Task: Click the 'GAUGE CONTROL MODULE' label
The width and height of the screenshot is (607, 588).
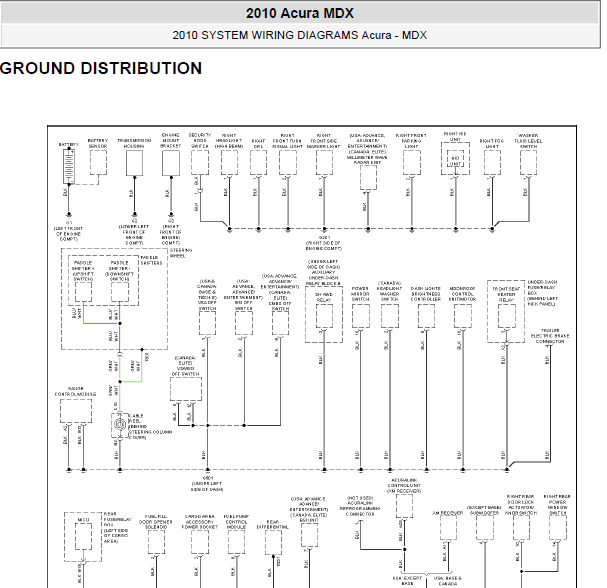Action: [x=75, y=391]
